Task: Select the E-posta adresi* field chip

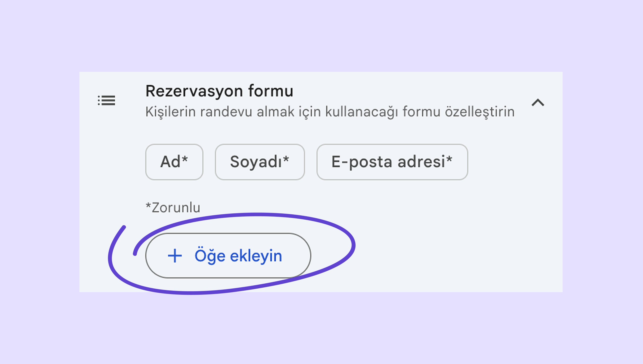Action: (392, 162)
